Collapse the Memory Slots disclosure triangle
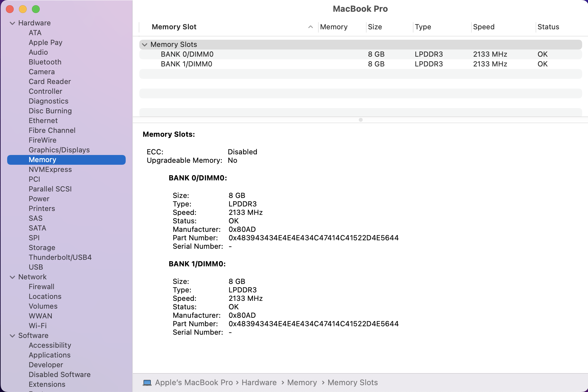This screenshot has height=392, width=588. [145, 45]
